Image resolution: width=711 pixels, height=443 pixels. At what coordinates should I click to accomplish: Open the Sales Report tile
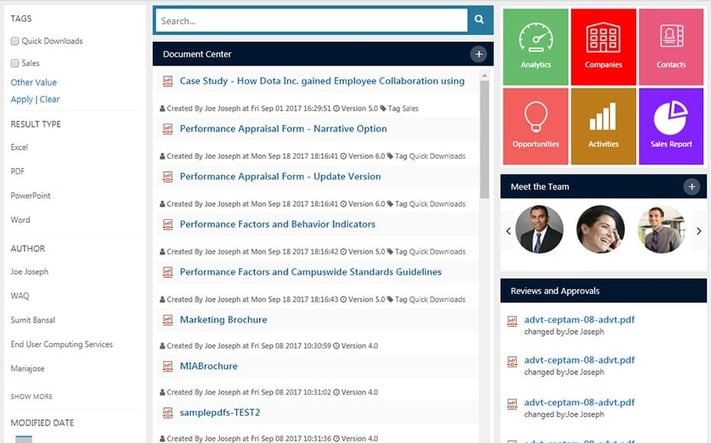(671, 126)
